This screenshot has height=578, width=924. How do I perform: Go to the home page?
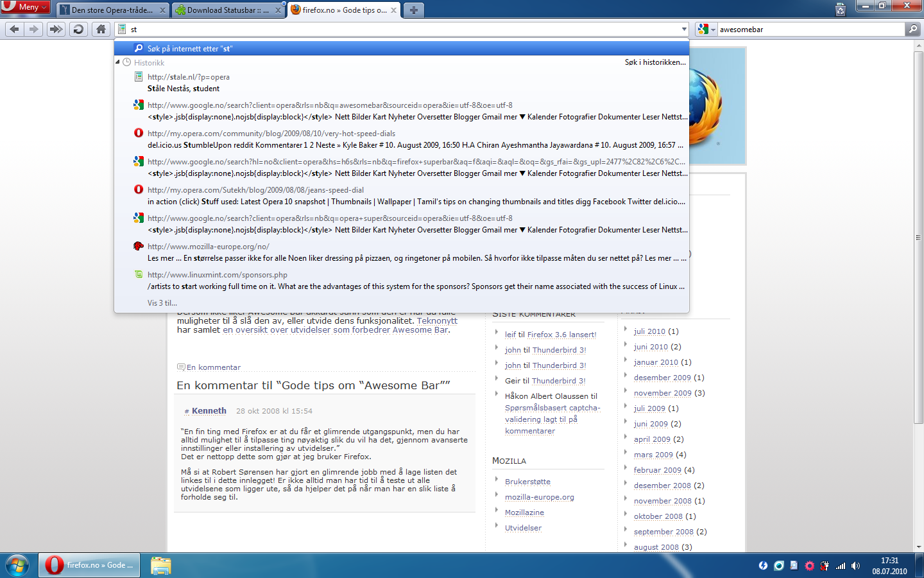101,29
